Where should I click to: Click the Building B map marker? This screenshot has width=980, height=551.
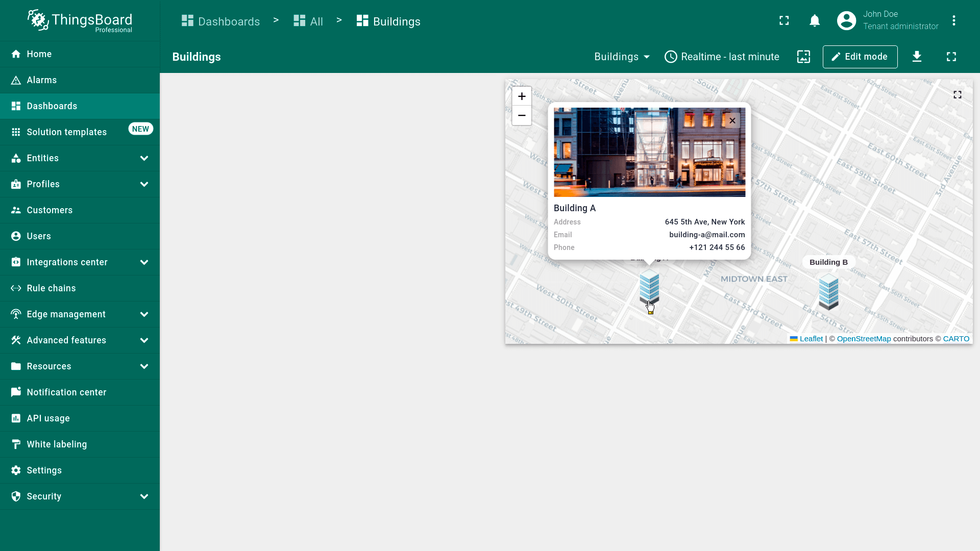[828, 292]
